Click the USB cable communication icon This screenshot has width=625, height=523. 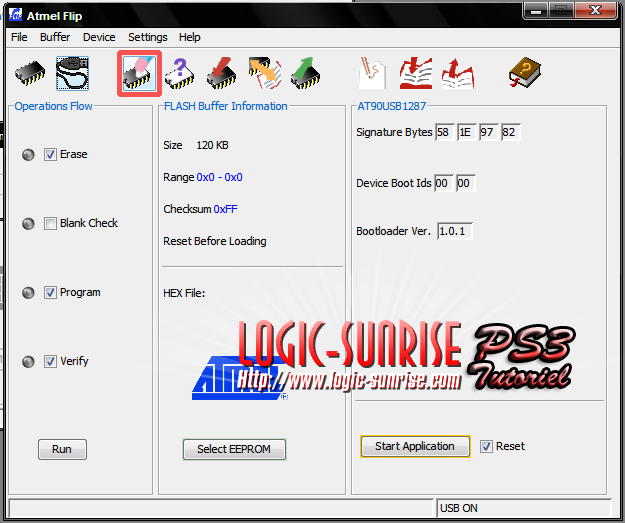(x=72, y=73)
